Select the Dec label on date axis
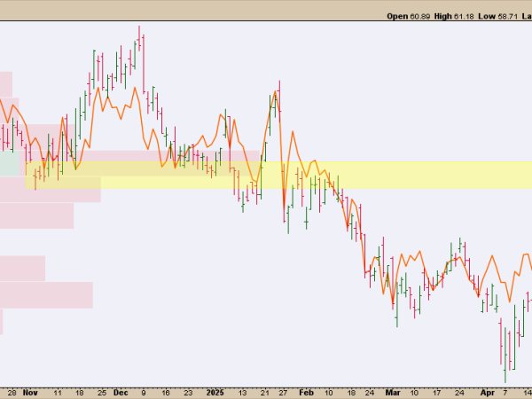Screen dimensions: 532x399 pyautogui.click(x=121, y=393)
